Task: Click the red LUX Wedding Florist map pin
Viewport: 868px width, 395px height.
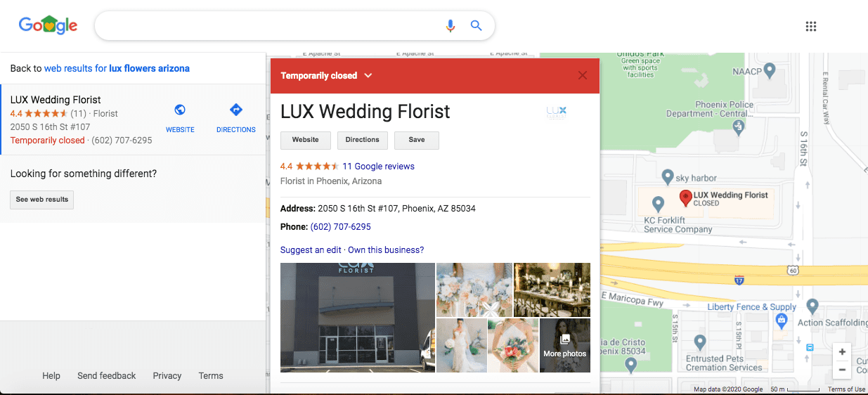Action: [686, 198]
